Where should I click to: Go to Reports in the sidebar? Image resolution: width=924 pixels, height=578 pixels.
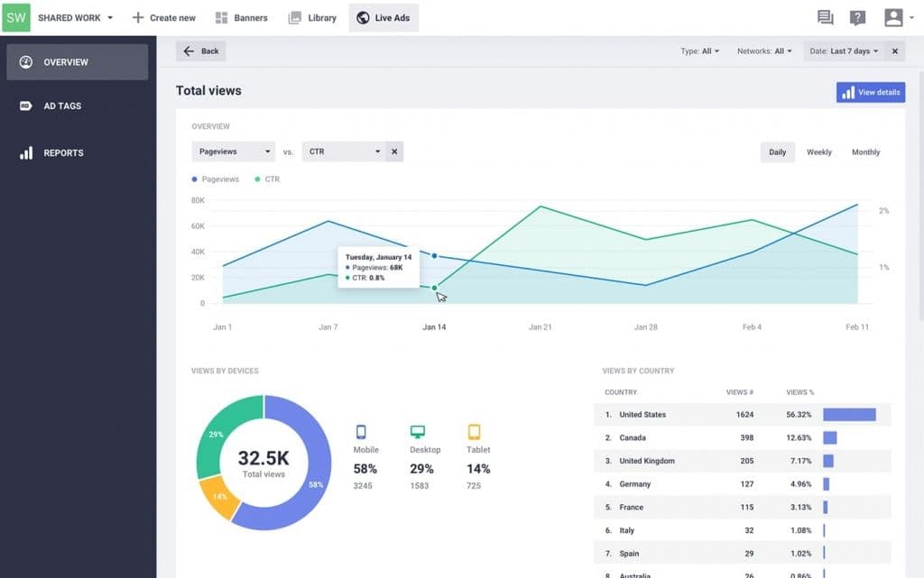click(x=63, y=153)
